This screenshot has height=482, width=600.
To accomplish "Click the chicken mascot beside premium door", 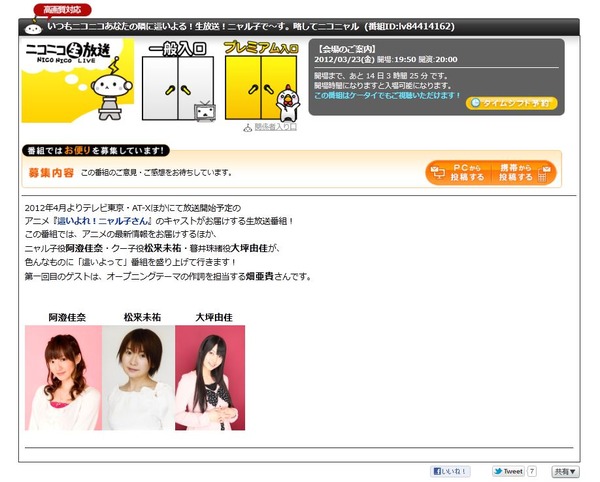I will coord(288,103).
